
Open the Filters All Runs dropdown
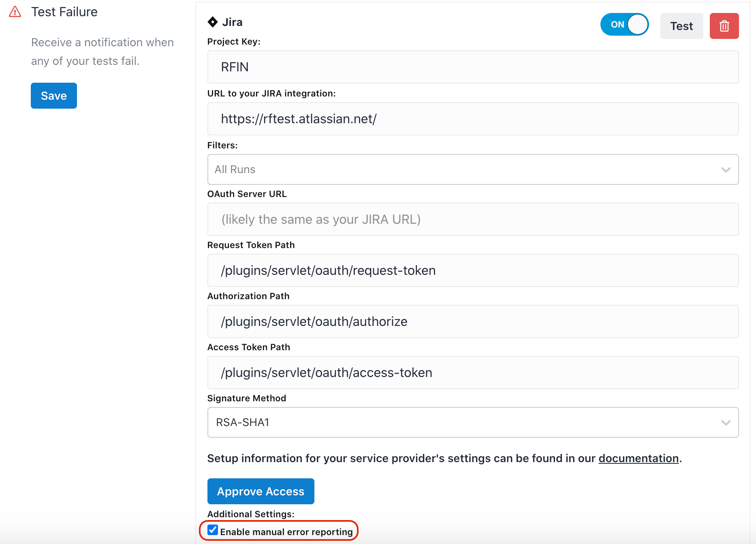coord(473,169)
